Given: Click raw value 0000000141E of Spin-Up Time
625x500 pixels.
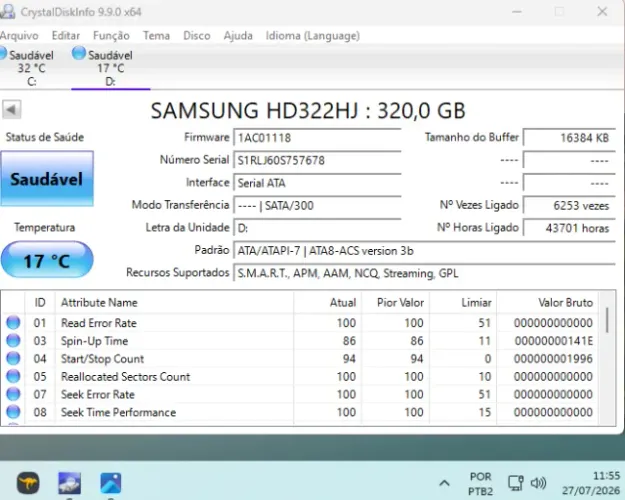Looking at the screenshot, I should (553, 341).
